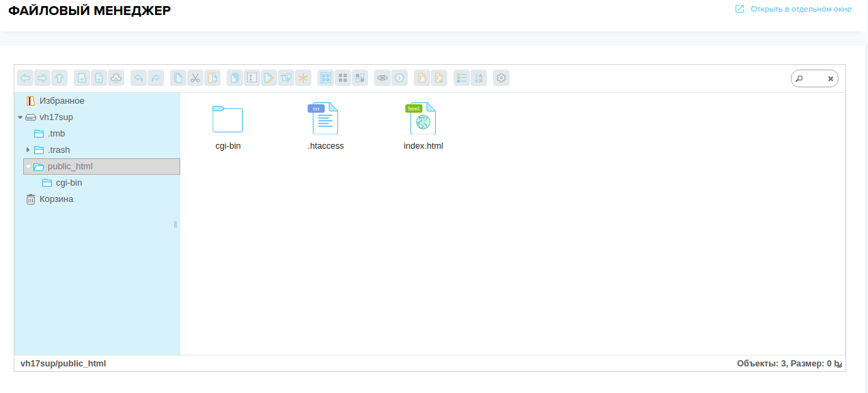Go up to parent folder
The width and height of the screenshot is (868, 393).
(59, 78)
